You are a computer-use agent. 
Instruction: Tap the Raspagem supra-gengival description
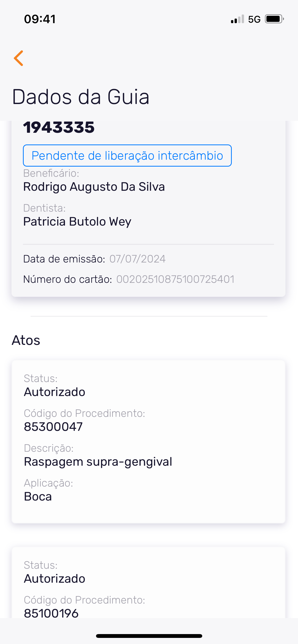[98, 462]
